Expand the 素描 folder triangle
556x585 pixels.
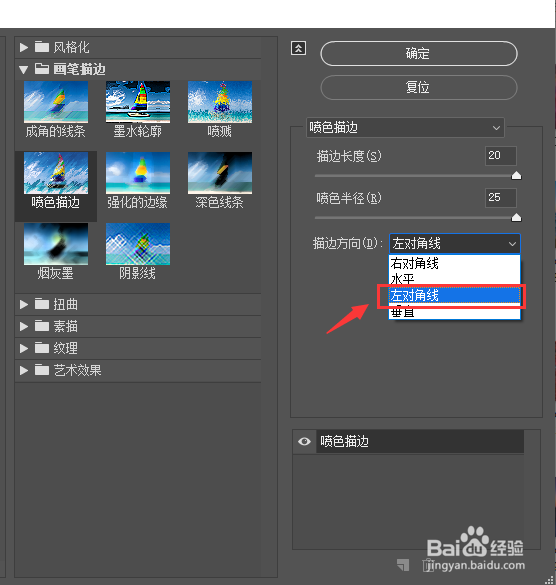point(24,326)
